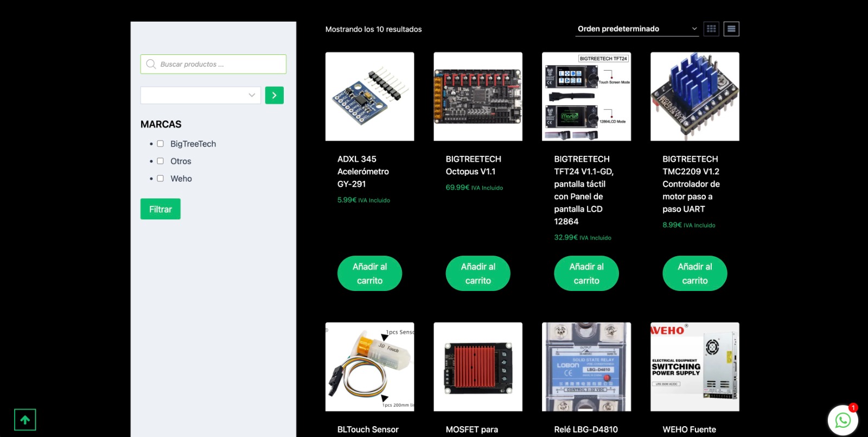The height and width of the screenshot is (437, 868).
Task: View ADXL 345 accelerometer product image
Action: coord(369,97)
